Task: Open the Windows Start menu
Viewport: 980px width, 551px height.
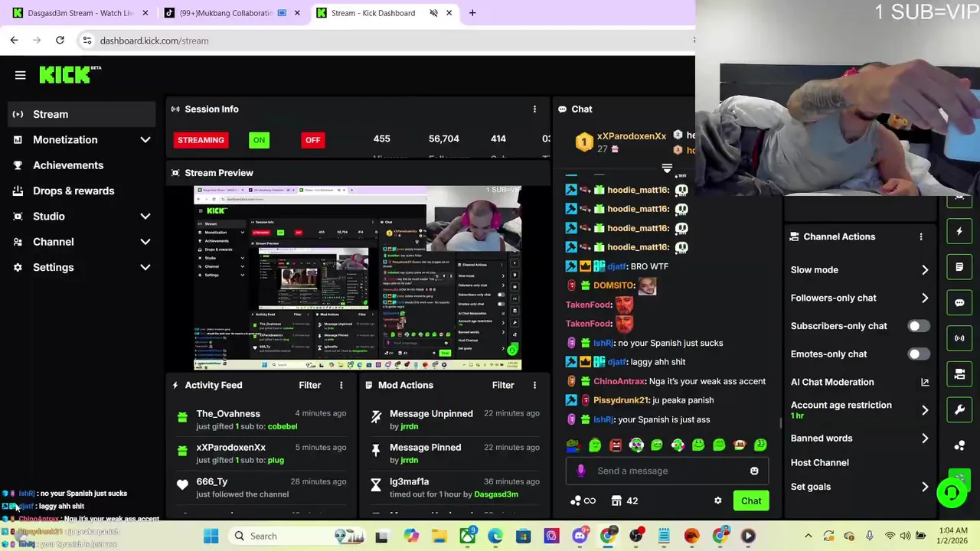Action: (211, 536)
